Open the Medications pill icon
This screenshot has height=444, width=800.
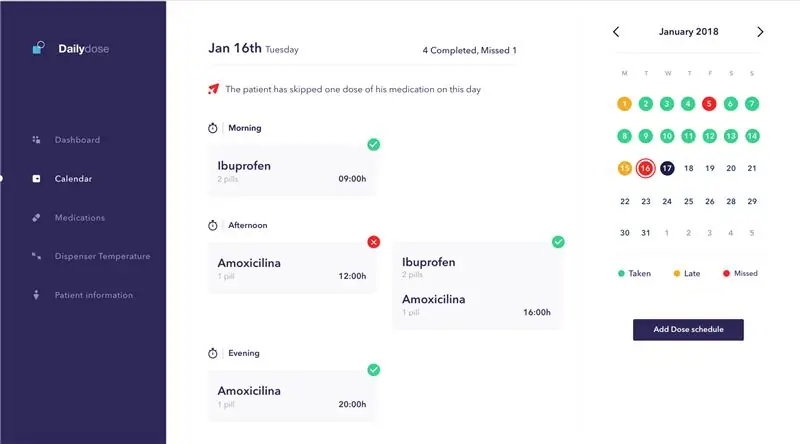pyautogui.click(x=36, y=217)
